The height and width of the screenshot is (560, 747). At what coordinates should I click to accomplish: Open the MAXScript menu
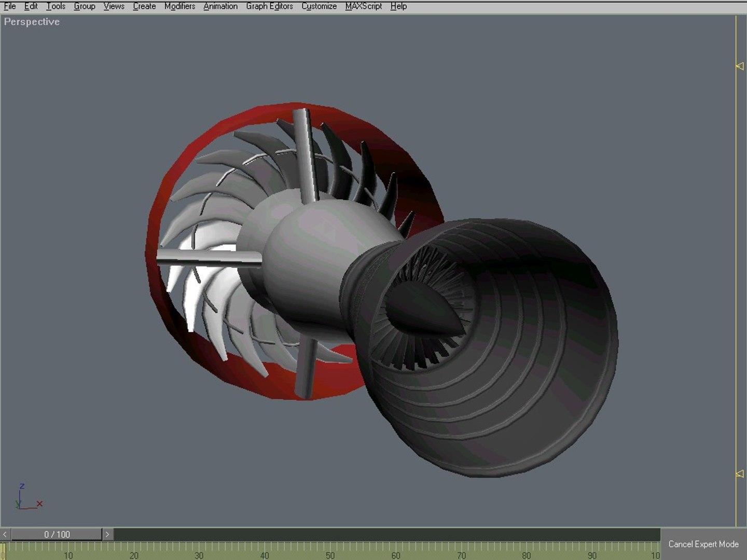click(x=363, y=6)
